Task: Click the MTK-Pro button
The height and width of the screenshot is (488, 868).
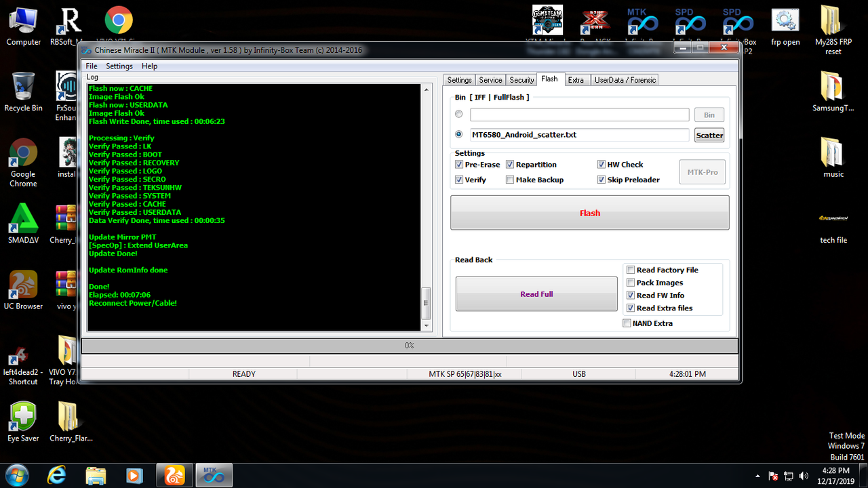Action: coord(703,172)
